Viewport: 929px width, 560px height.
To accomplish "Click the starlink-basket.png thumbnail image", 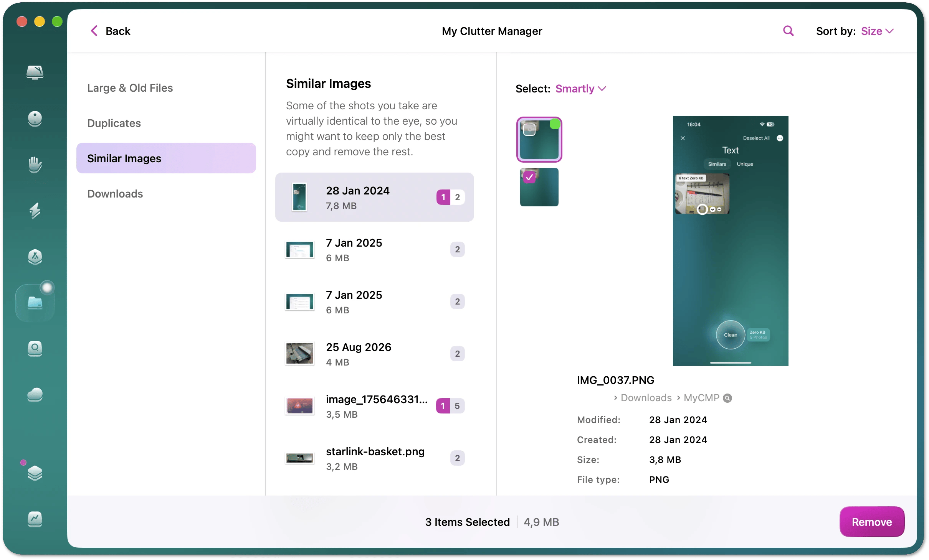I will (x=299, y=458).
